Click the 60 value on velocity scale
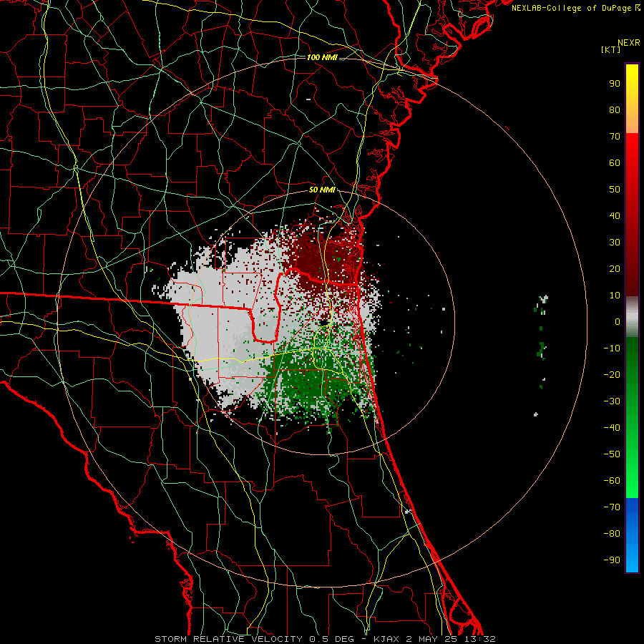644x644 pixels. point(615,163)
